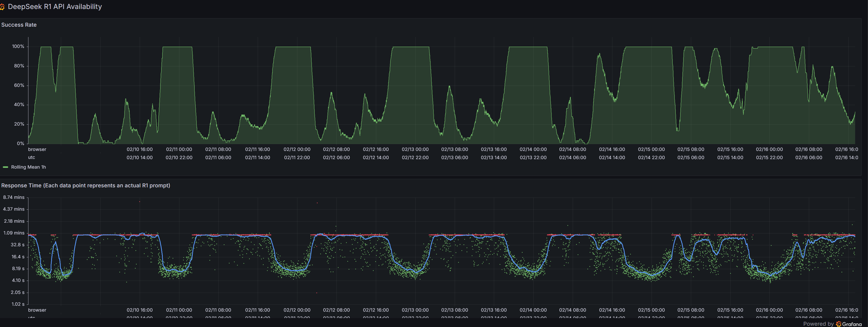The height and width of the screenshot is (327, 868).
Task: Click the 2.18 mins axis label
Action: pyautogui.click(x=14, y=221)
